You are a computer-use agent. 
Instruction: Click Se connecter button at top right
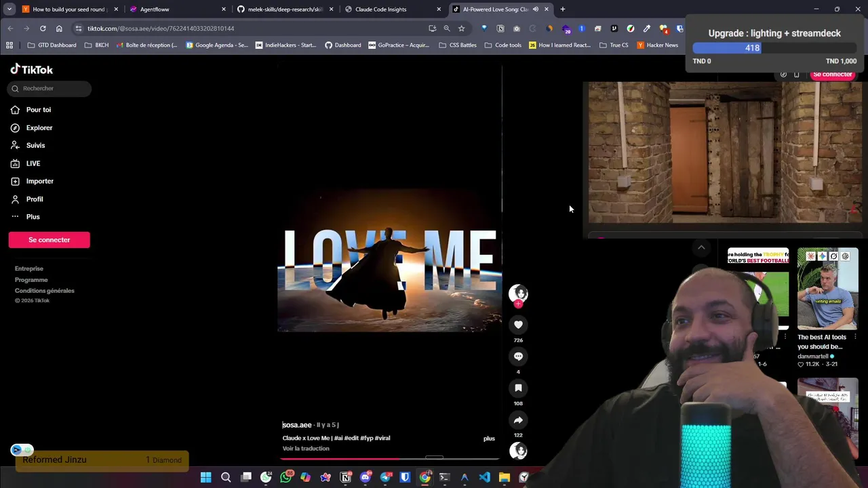[x=832, y=75]
